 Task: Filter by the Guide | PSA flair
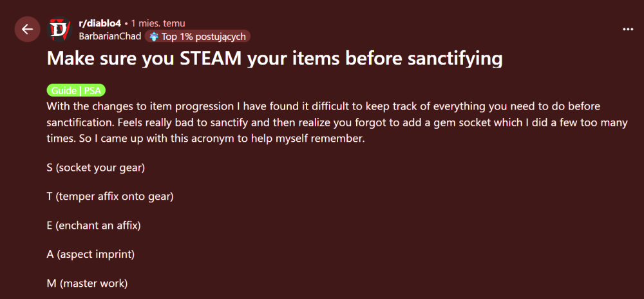click(x=76, y=90)
